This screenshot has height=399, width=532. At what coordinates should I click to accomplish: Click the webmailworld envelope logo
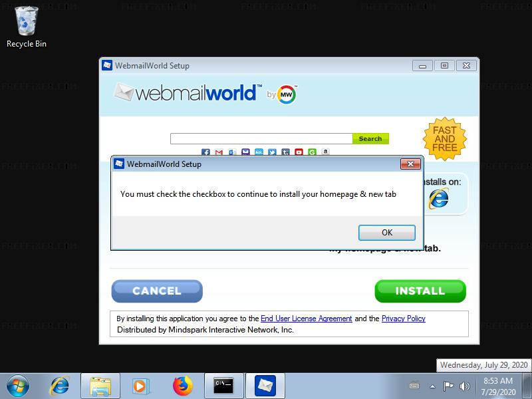coord(124,92)
